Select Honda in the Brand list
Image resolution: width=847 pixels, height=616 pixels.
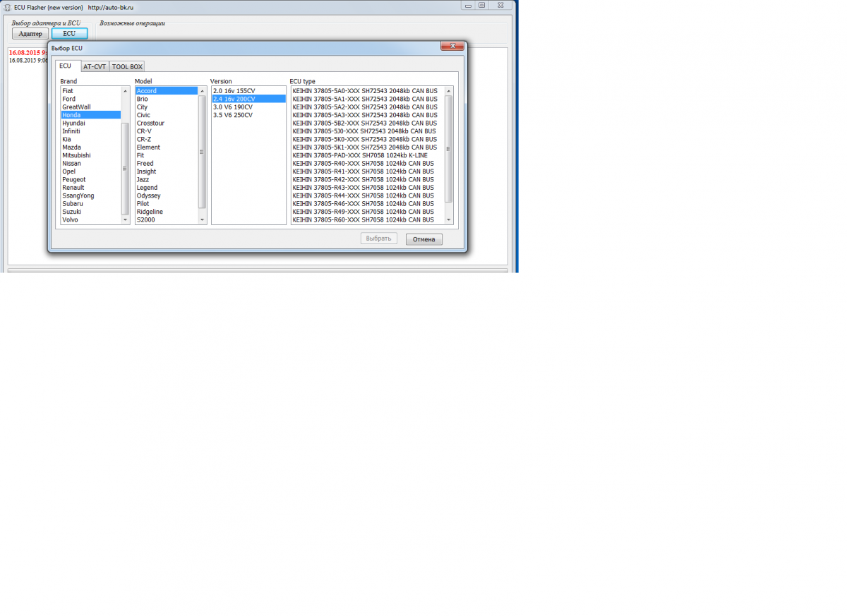coord(90,115)
